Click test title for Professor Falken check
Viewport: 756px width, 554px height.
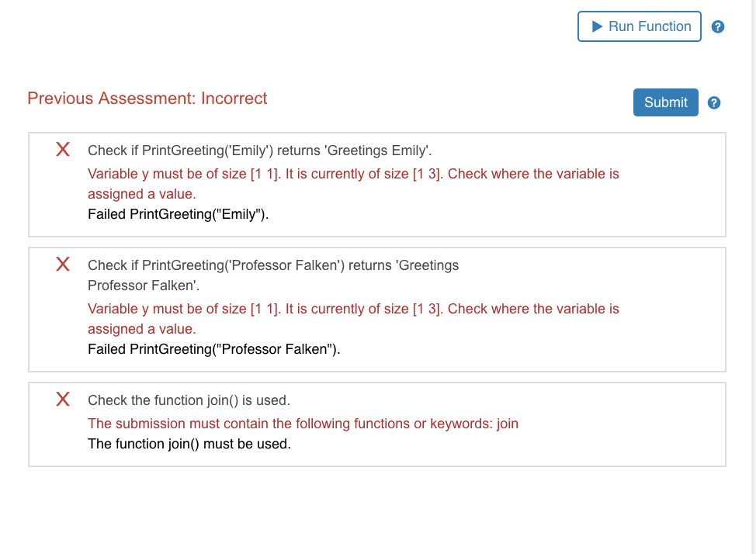pos(273,275)
